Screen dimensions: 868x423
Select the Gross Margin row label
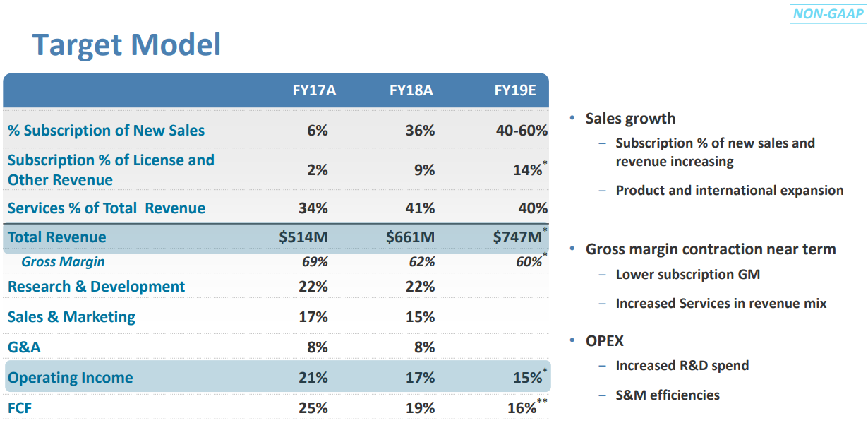(63, 262)
